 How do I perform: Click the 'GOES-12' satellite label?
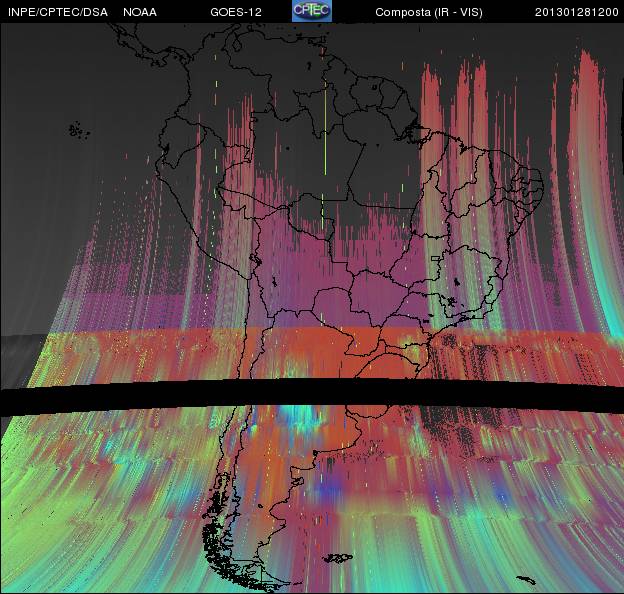tap(236, 12)
